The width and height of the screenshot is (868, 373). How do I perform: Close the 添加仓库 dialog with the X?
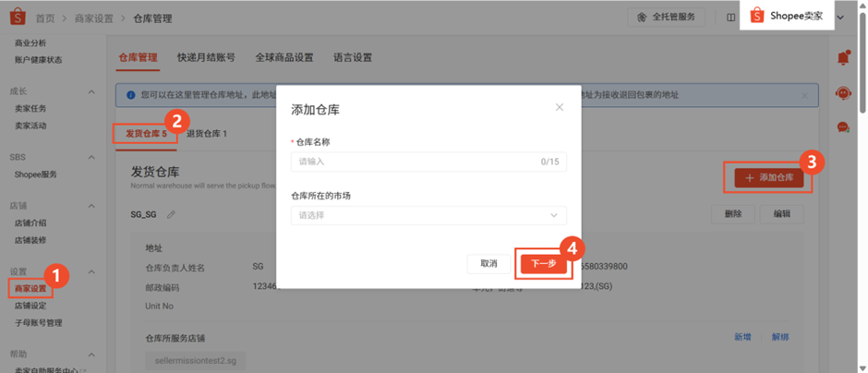coord(559,108)
